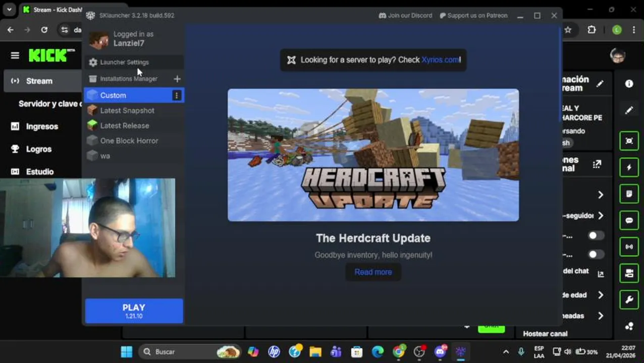Open Chrome extensions puzzle icon

pos(592,30)
